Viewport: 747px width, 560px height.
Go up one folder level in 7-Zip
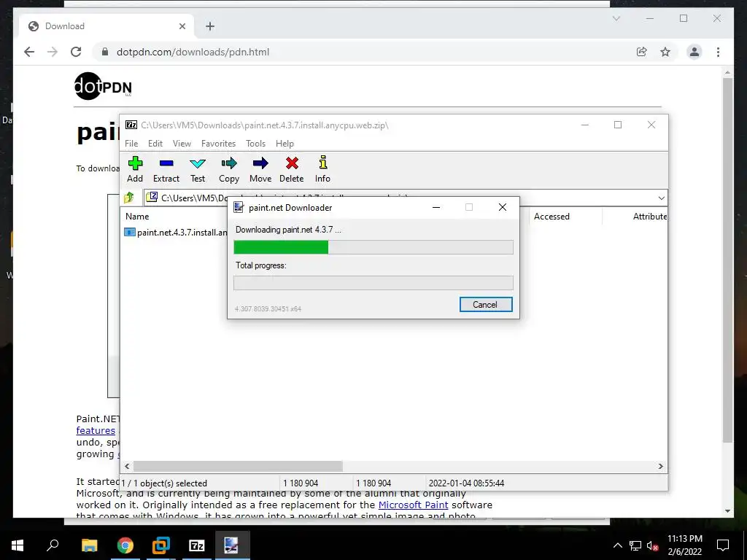pos(129,198)
